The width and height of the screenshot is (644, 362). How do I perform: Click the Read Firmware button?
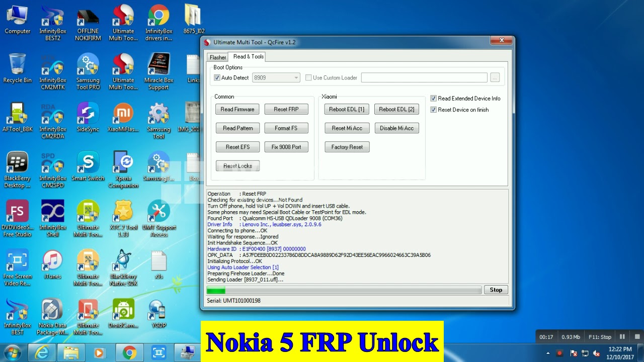coord(237,109)
